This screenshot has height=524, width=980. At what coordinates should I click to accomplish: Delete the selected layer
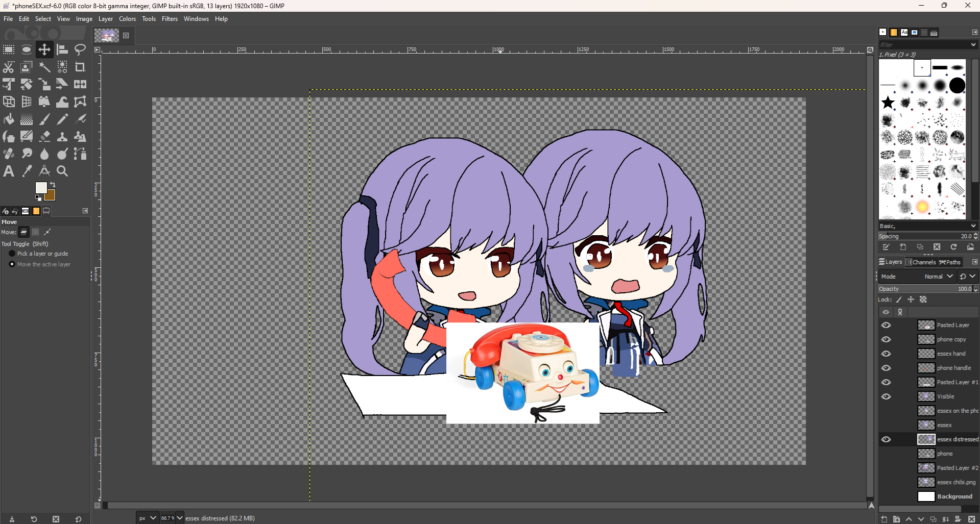[x=972, y=519]
